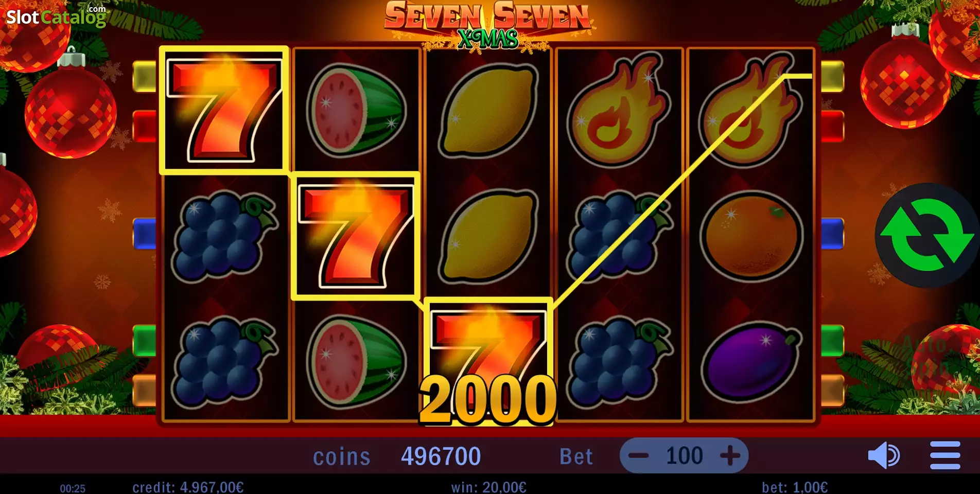Select the yellow payline marker on left

tap(144, 77)
